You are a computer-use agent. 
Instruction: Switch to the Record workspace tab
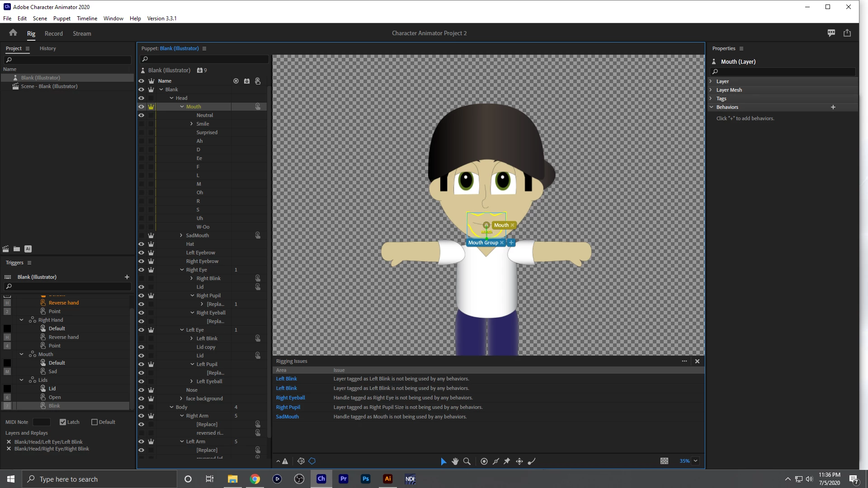pos(54,33)
